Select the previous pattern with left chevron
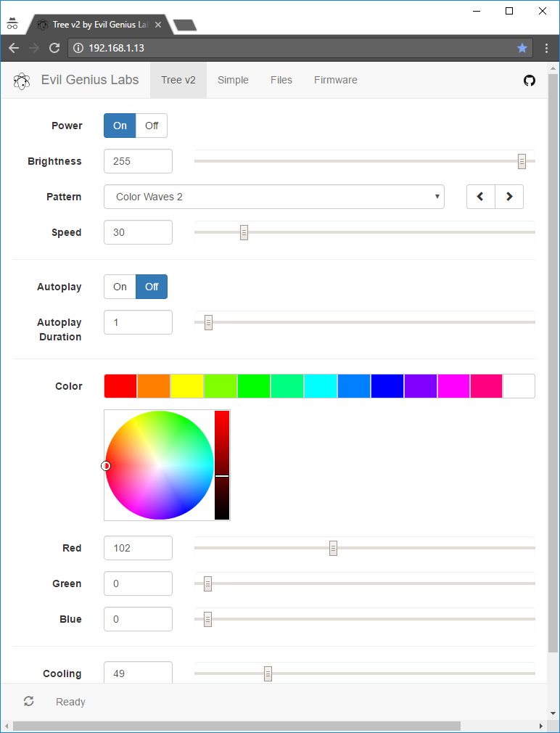Viewport: 560px width, 733px height. point(481,197)
